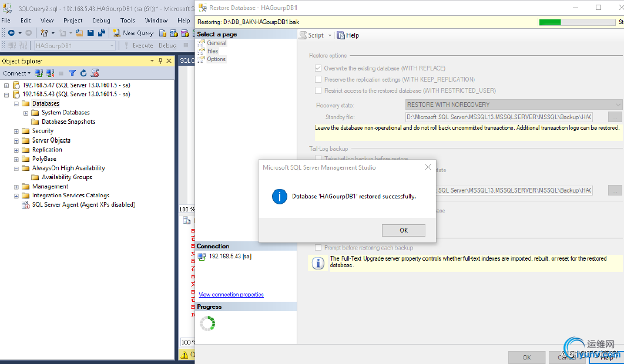
Task: Open the Tools menu
Action: coord(128,21)
